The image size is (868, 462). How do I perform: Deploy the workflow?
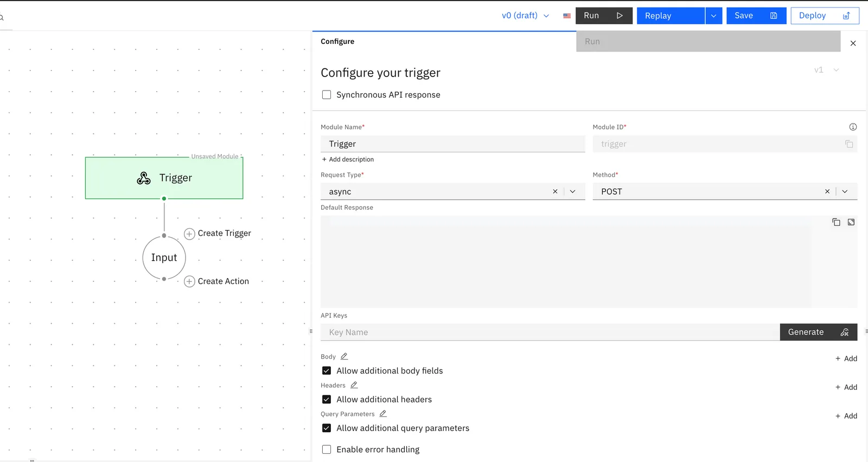pyautogui.click(x=825, y=16)
